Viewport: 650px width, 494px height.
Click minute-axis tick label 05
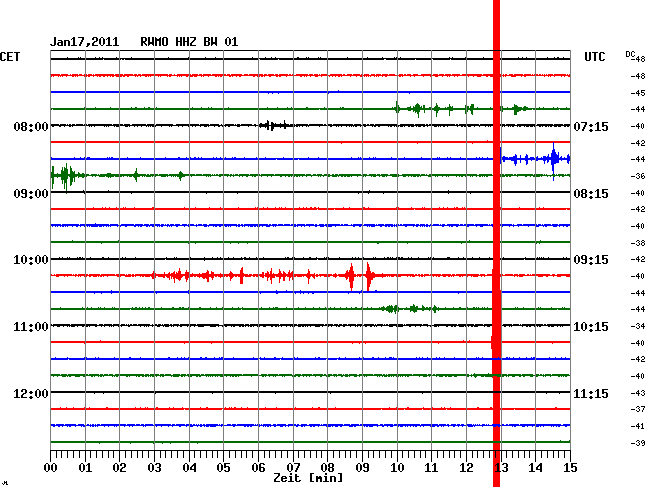[223, 468]
